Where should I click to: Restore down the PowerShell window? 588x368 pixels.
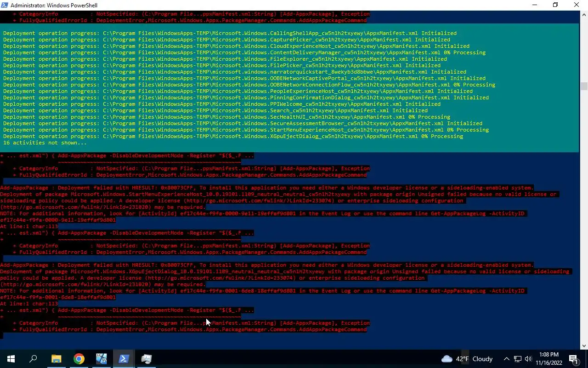coord(555,5)
